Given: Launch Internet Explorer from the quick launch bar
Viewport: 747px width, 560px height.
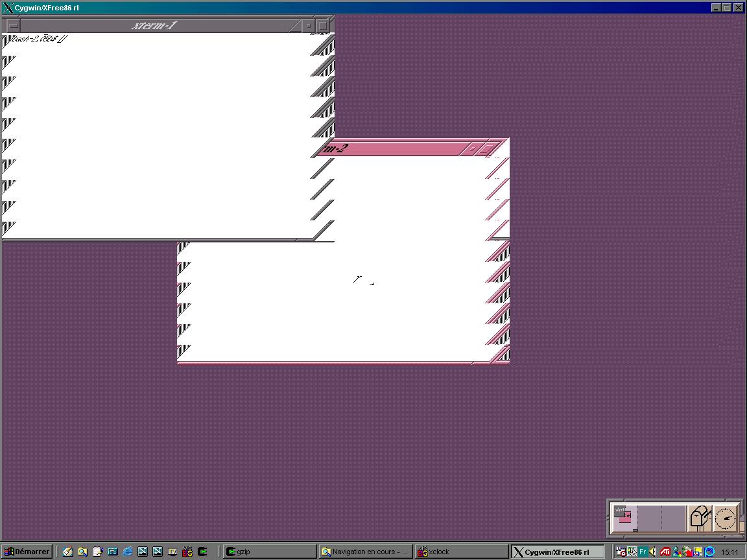Looking at the screenshot, I should tap(128, 552).
